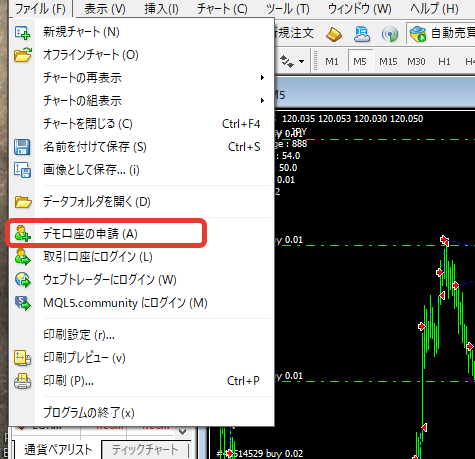Click the floppy disk save icon
The height and width of the screenshot is (459, 475).
(x=22, y=147)
